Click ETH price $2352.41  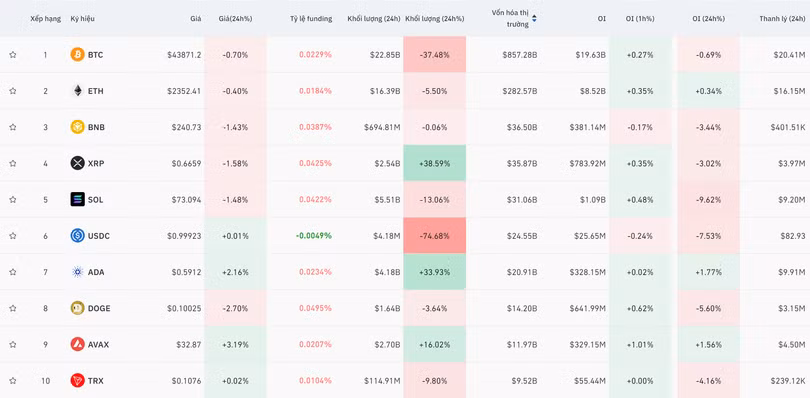[184, 90]
